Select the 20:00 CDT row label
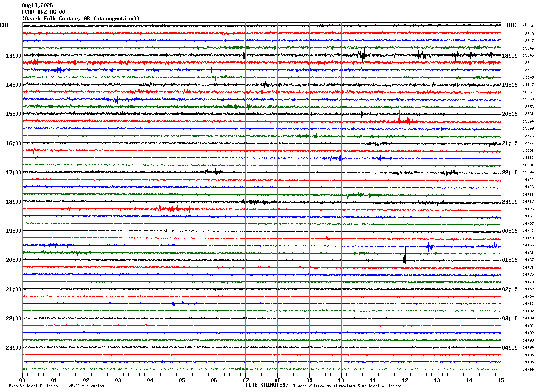The image size is (536, 392). [x=13, y=260]
